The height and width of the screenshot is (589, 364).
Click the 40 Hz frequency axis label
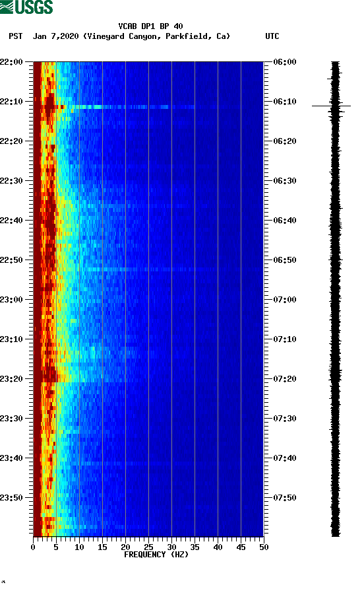pos(218,547)
